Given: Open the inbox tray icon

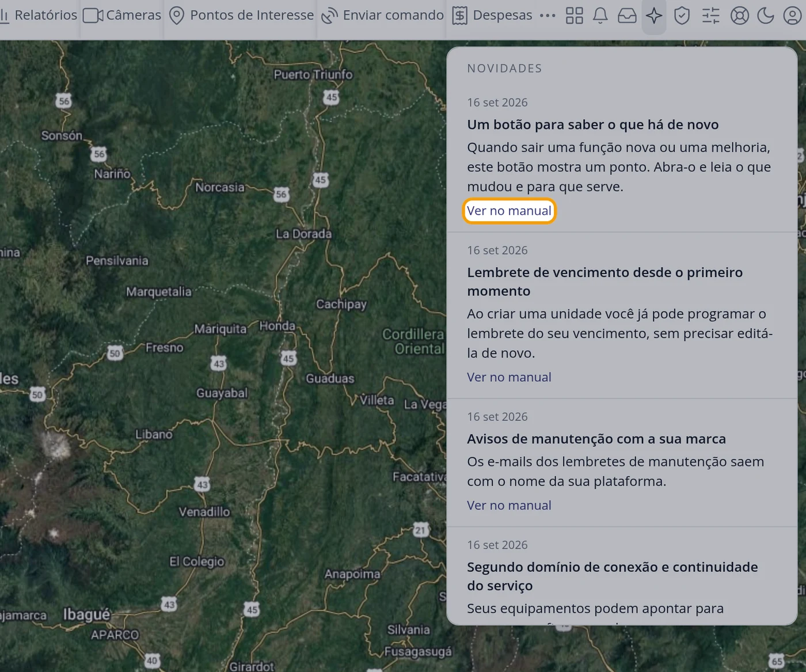Looking at the screenshot, I should (x=627, y=16).
